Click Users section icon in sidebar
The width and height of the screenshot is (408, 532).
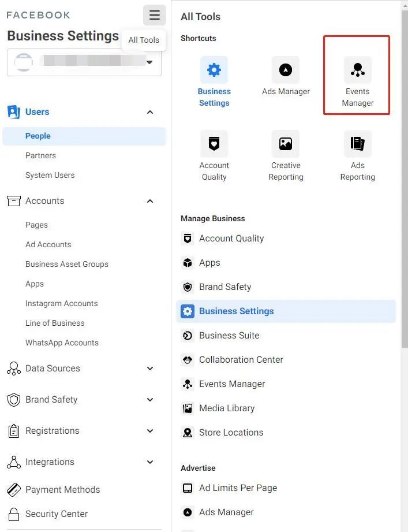[14, 112]
